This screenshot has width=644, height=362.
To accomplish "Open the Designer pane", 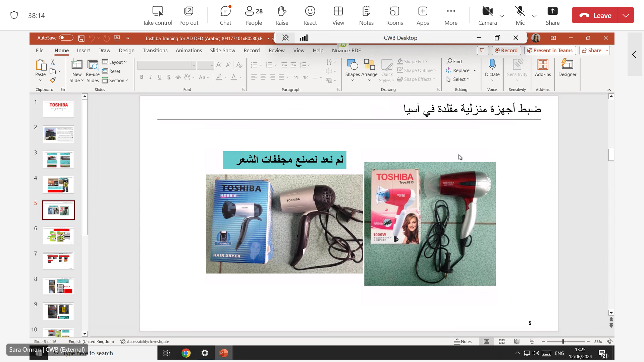I will [567, 67].
